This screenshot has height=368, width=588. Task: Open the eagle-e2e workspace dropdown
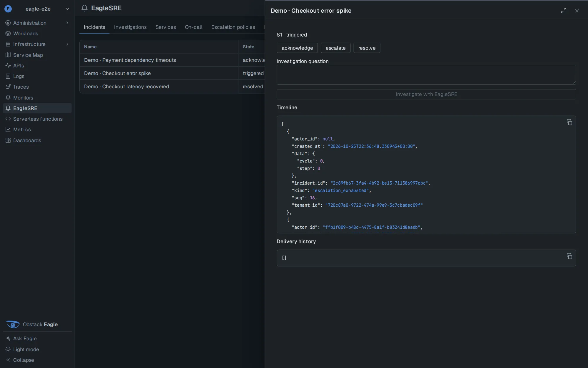(37, 9)
